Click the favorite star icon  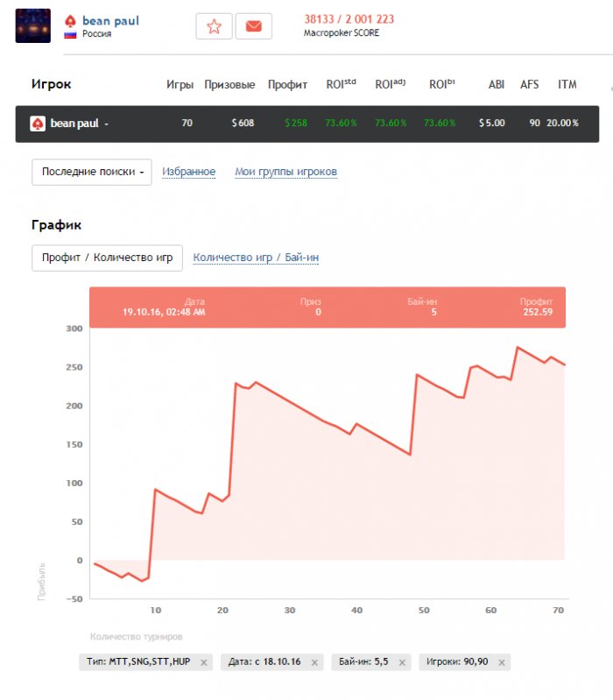[x=214, y=26]
